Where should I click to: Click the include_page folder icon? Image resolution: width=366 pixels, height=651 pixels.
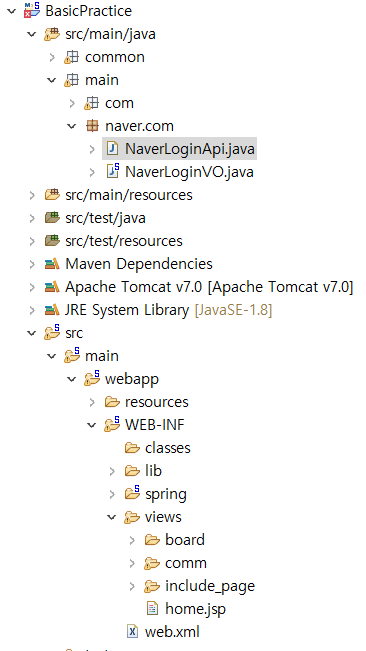coord(152,586)
